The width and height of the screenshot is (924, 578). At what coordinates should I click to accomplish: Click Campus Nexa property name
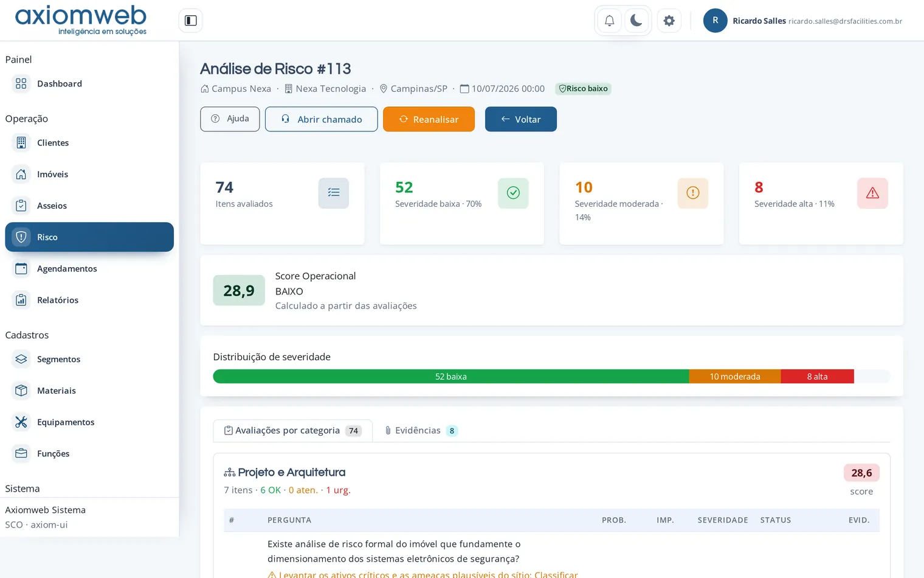[x=241, y=89]
